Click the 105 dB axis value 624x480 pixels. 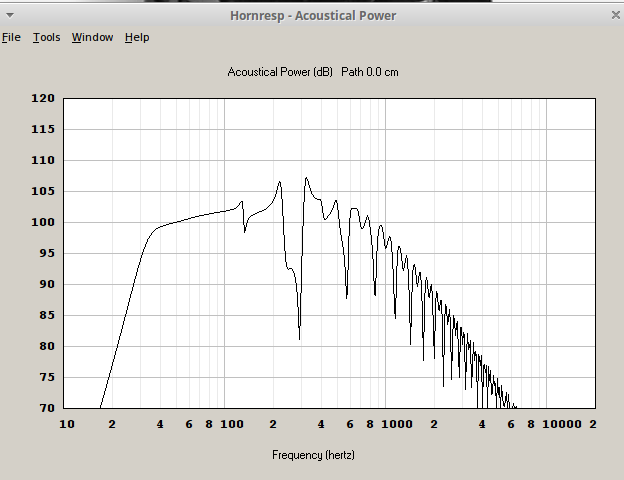(43, 191)
